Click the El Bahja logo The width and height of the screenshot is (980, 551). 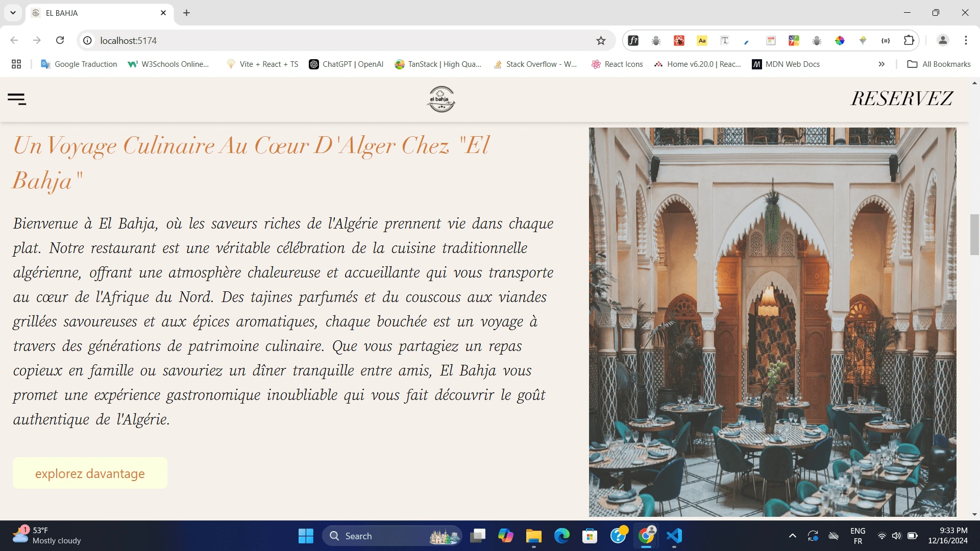[441, 99]
